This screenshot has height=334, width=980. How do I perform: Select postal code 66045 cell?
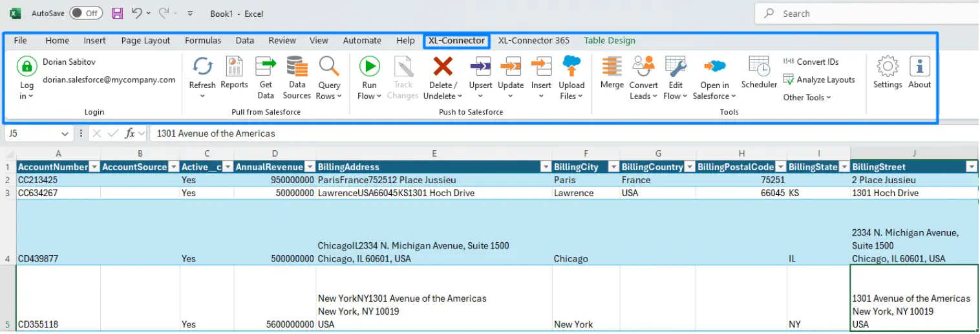tap(741, 193)
